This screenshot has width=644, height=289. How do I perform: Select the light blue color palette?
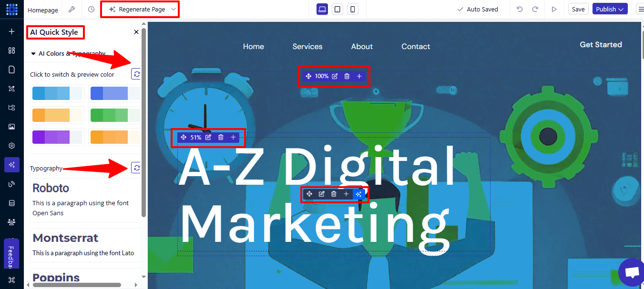pyautogui.click(x=57, y=93)
